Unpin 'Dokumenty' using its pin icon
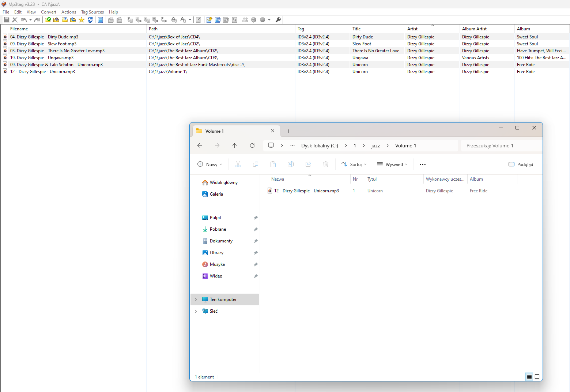This screenshot has width=570, height=392. coord(256,241)
